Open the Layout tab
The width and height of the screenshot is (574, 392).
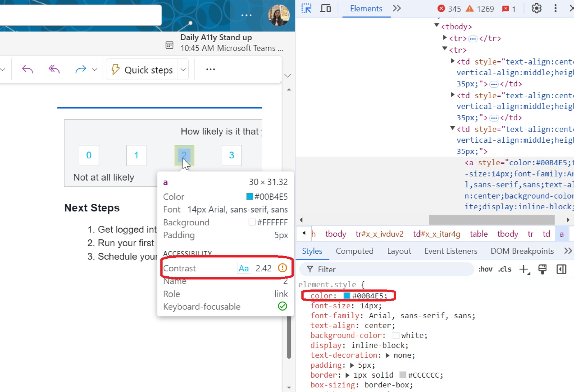tap(399, 251)
